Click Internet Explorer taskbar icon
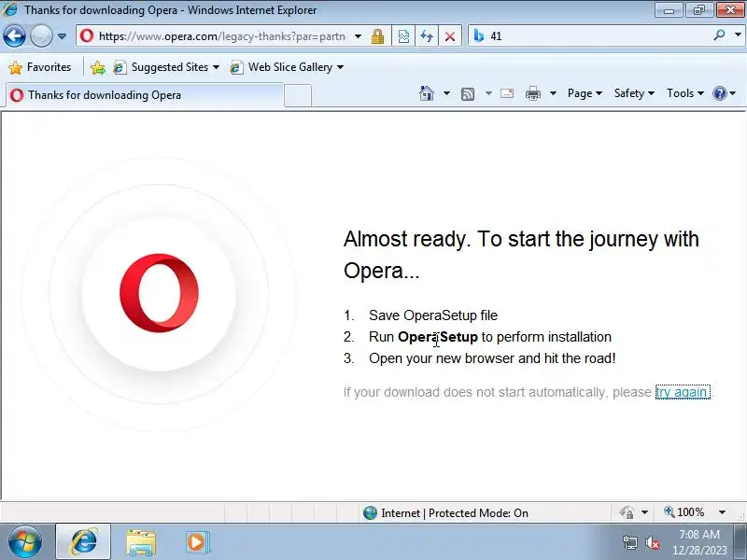The width and height of the screenshot is (747, 560). (84, 542)
